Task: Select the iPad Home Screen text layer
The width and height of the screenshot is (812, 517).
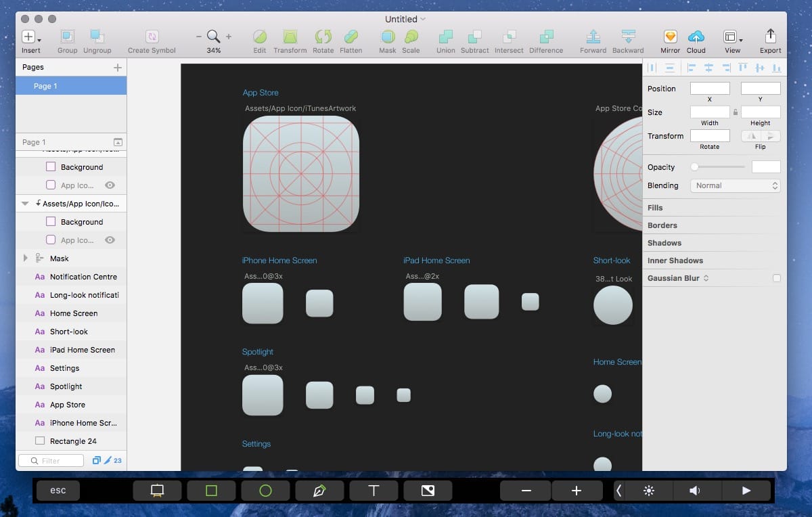Action: tap(71, 350)
